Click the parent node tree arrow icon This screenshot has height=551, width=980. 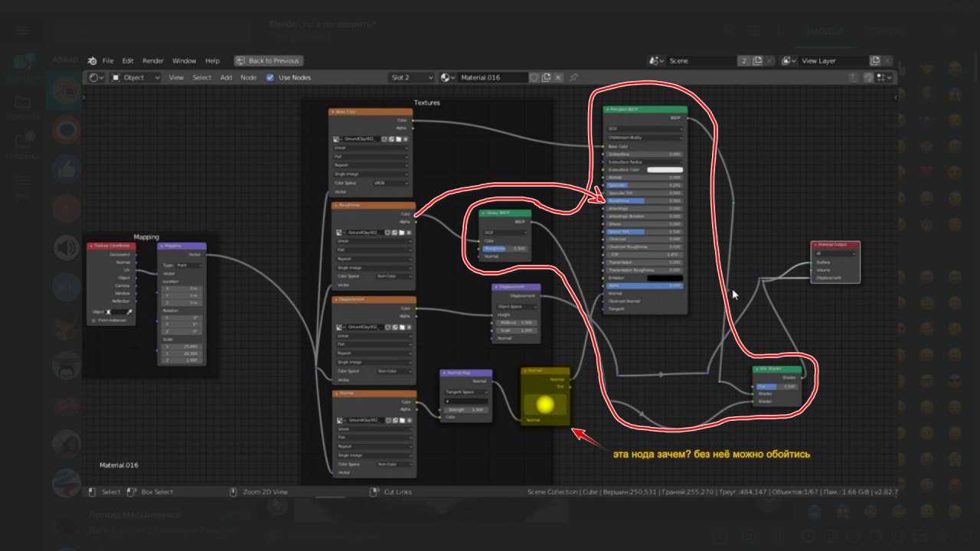(854, 77)
